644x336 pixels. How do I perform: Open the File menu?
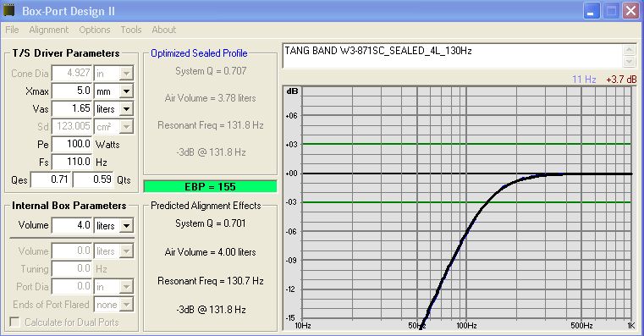click(x=12, y=30)
